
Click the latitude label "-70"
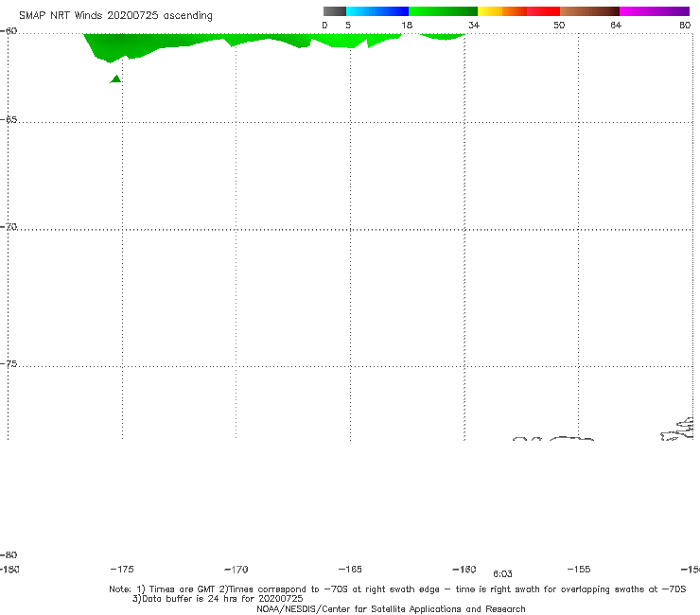pos(9,227)
